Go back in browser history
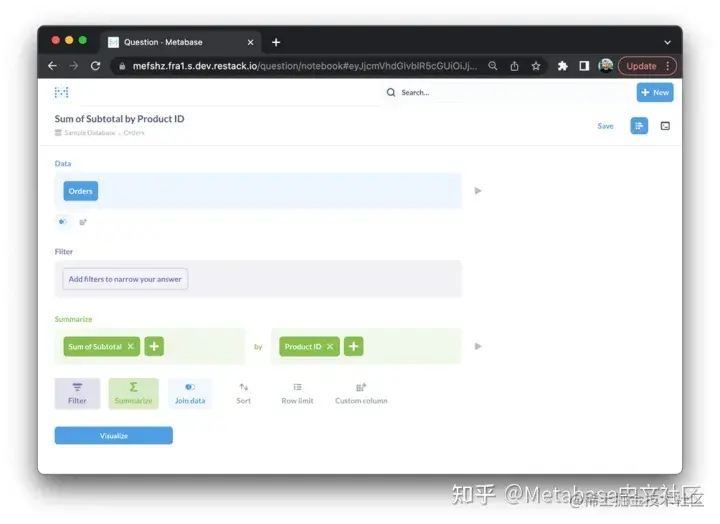The width and height of the screenshot is (720, 524). 52,66
